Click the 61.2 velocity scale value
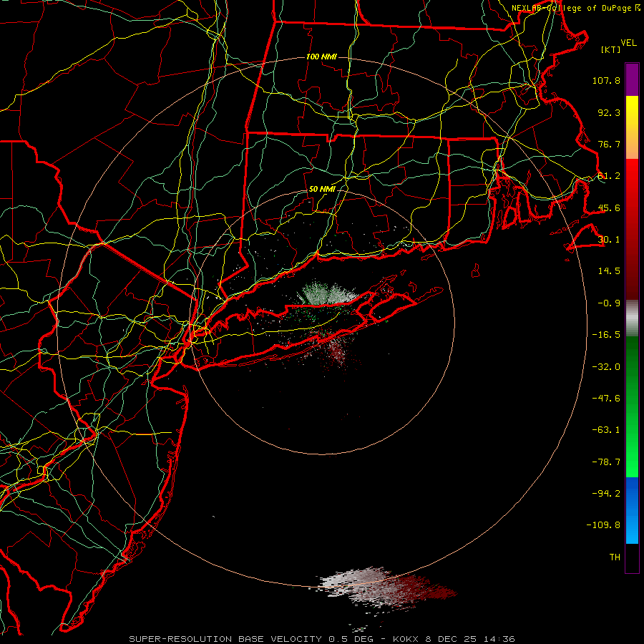The image size is (644, 644). pyautogui.click(x=609, y=176)
